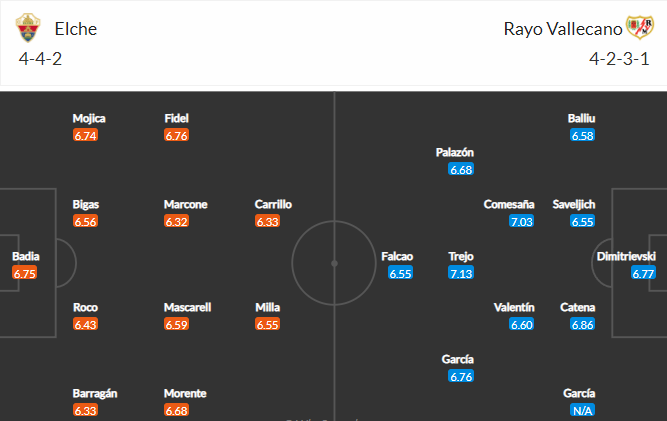Viewport: 667px width, 421px height.
Task: Click Trejo's 7.13 rating badge
Action: click(x=461, y=273)
